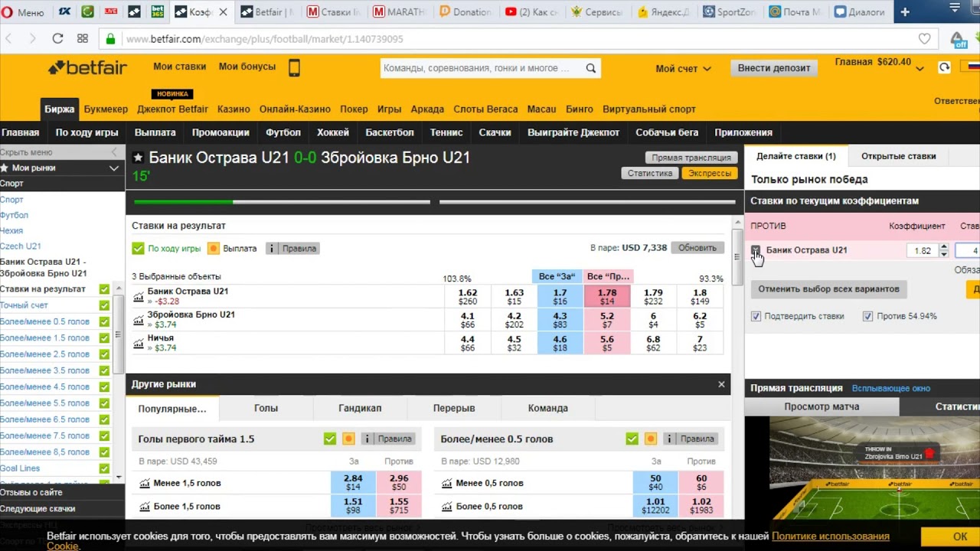Toggle green checkbox for Голы первого тайма 1.5

point(329,439)
